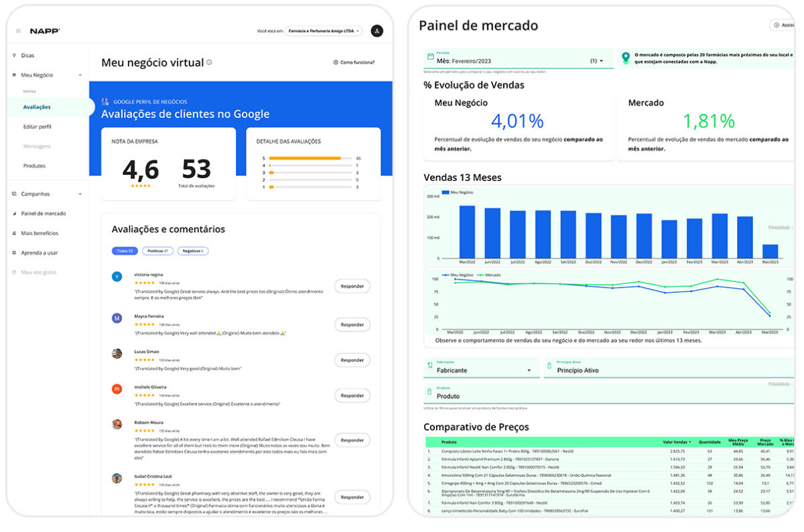Screen dimensions: 804x532
Task: Collapse the Meu Negócio sidebar section
Action: pos(80,75)
